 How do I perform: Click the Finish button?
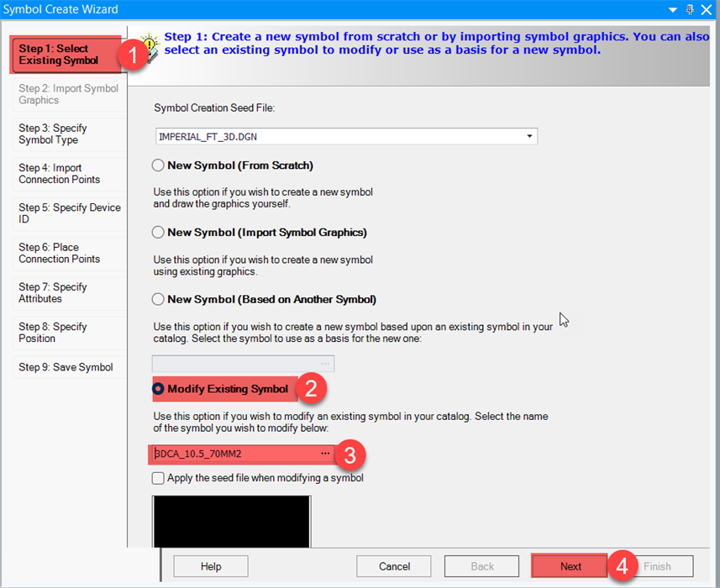click(657, 566)
